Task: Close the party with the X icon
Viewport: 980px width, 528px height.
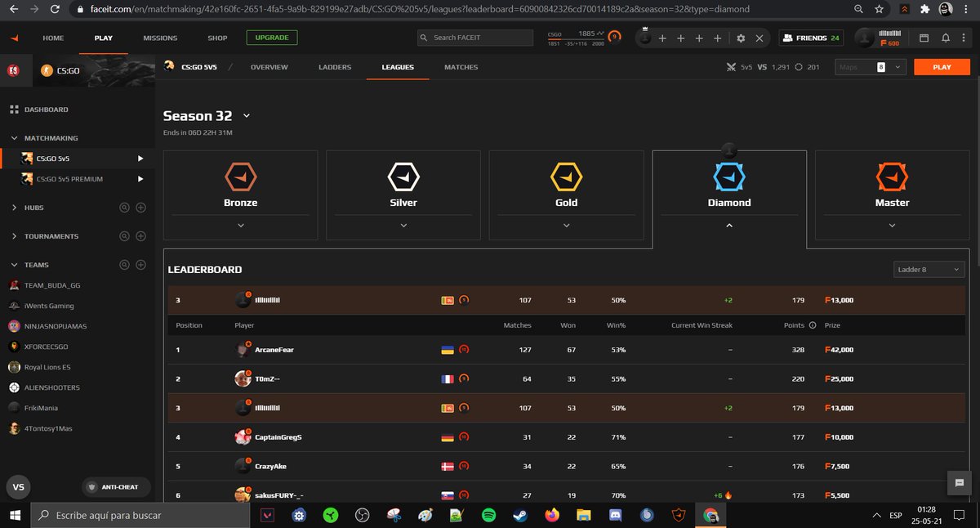Action: point(759,38)
